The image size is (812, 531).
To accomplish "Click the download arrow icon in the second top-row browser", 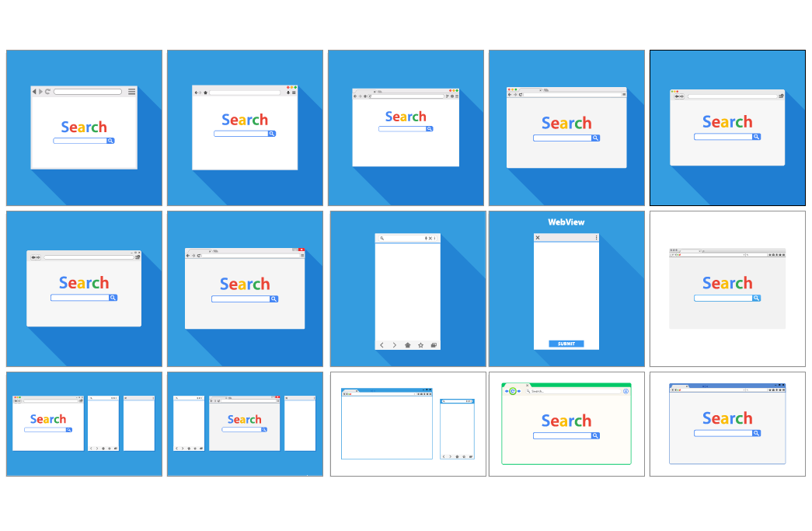I will [x=288, y=93].
